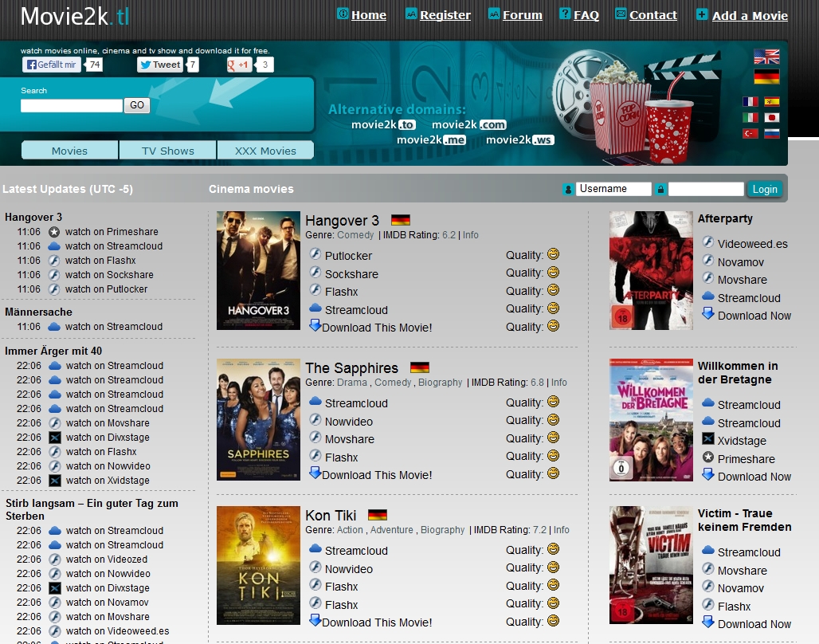Image resolution: width=819 pixels, height=644 pixels.
Task: Focus the Username input field
Action: coord(613,189)
